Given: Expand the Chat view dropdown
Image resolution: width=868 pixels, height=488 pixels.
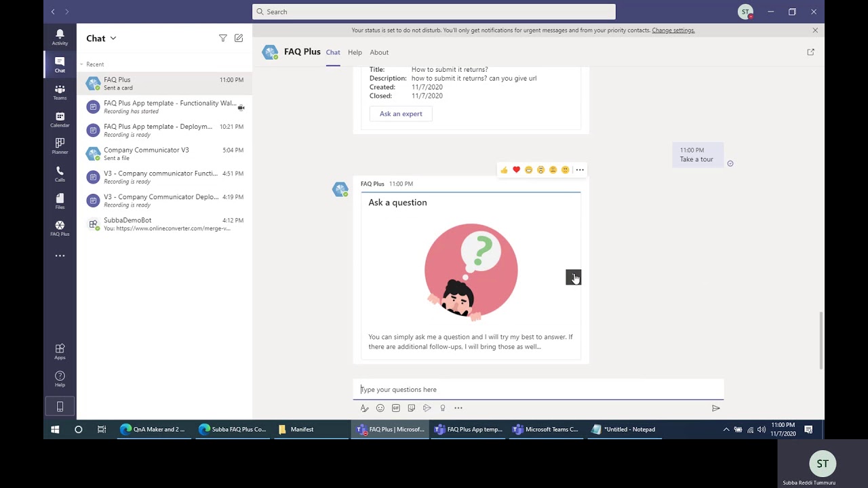Looking at the screenshot, I should [x=113, y=39].
